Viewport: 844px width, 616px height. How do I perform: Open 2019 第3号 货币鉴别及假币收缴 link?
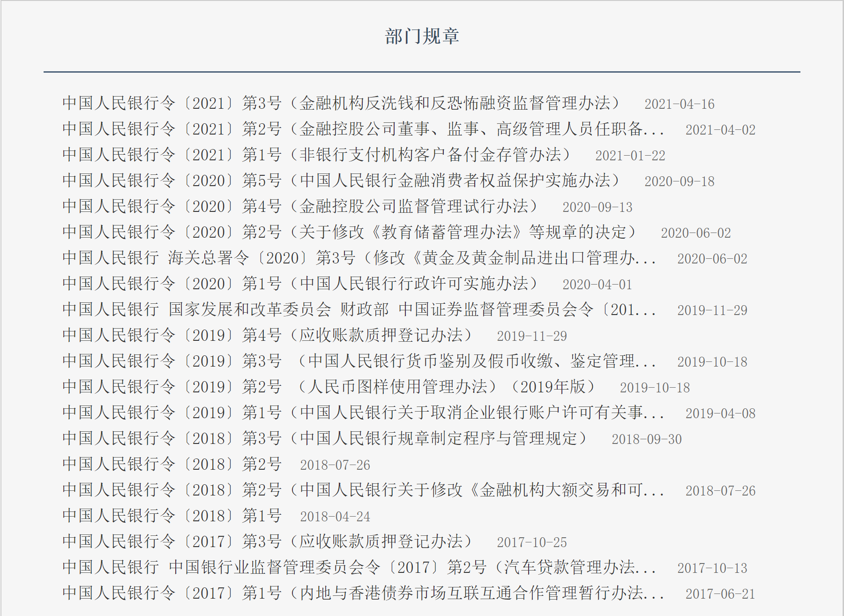[x=359, y=361]
